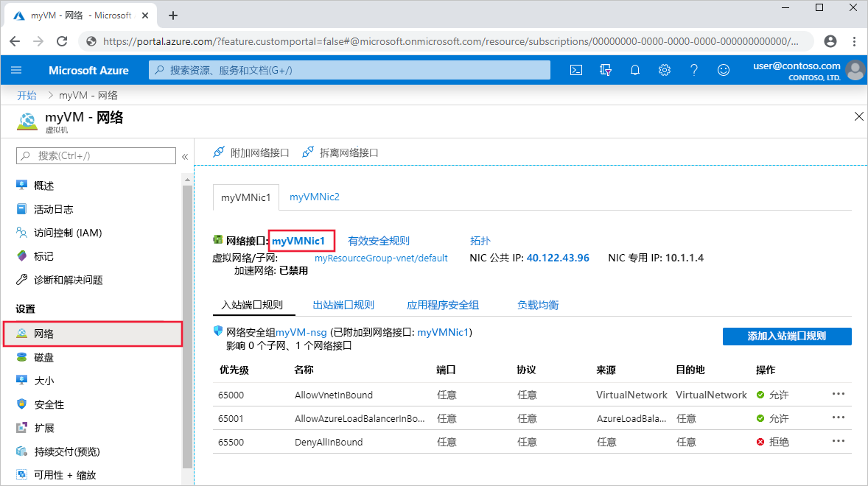Open Cloud Shell icon in Azure header

pyautogui.click(x=576, y=70)
